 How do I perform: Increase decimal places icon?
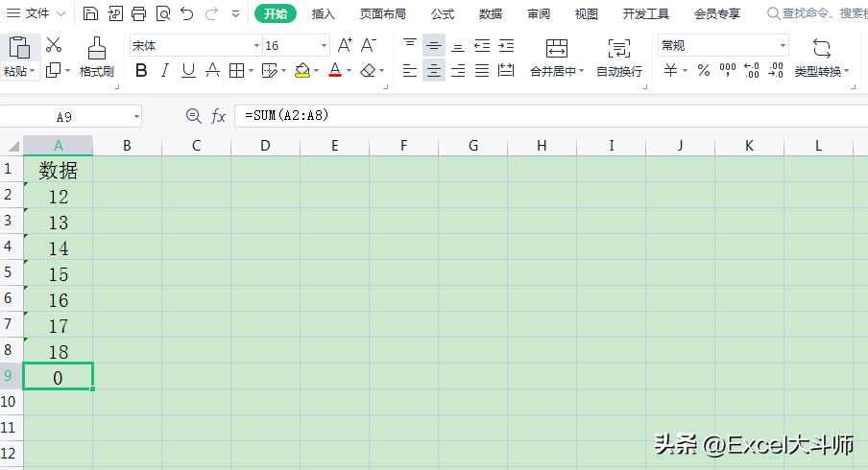coord(752,70)
